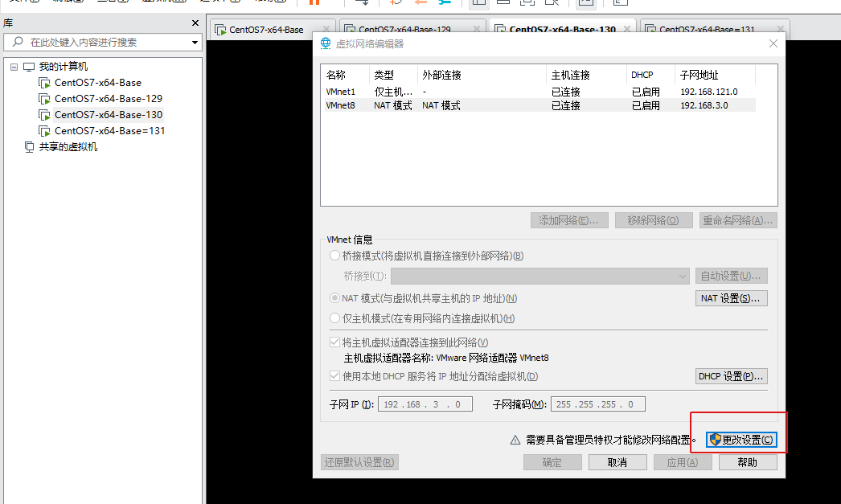Click the 自动设置 button
The image size is (841, 504).
(x=731, y=277)
